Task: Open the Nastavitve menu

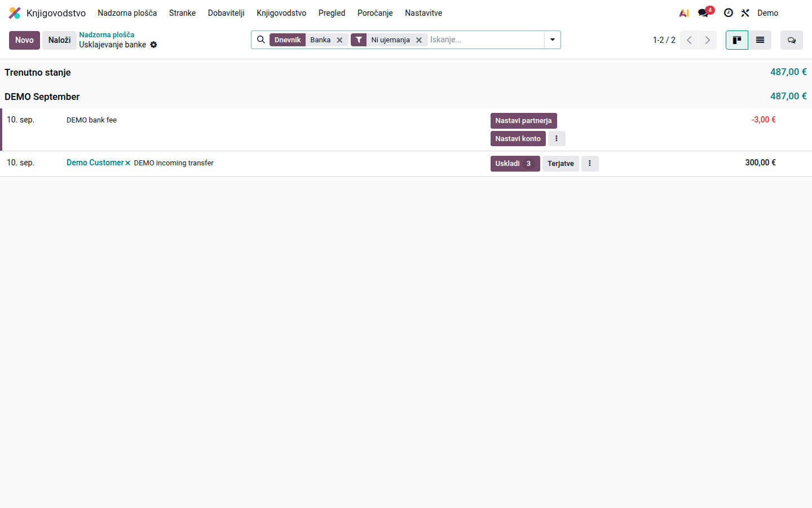Action: [x=423, y=13]
